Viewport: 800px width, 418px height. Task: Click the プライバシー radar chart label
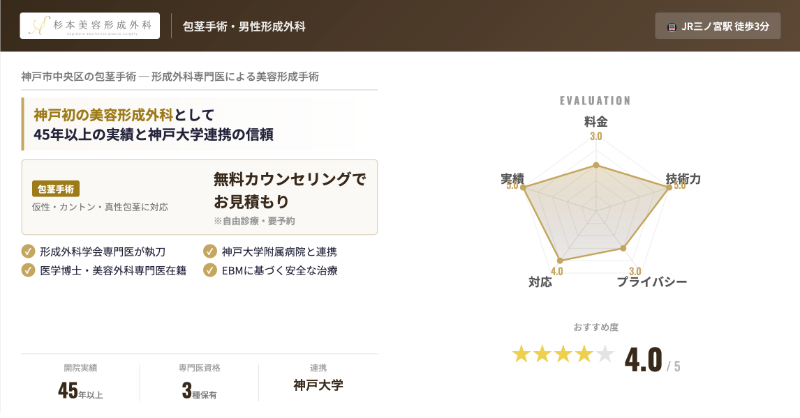coord(651,283)
